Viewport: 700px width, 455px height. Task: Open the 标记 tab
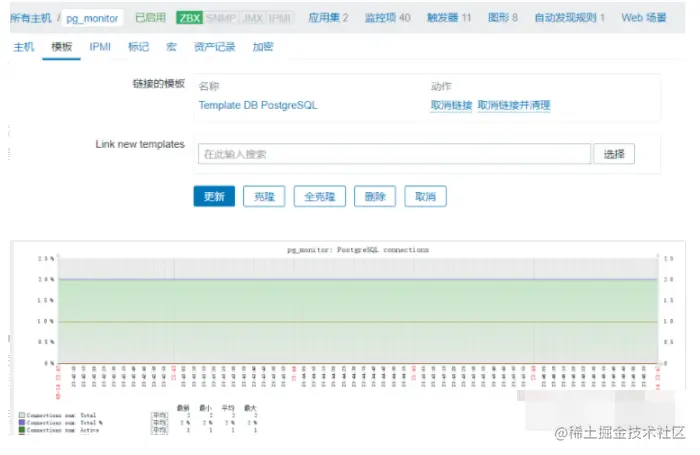(138, 47)
